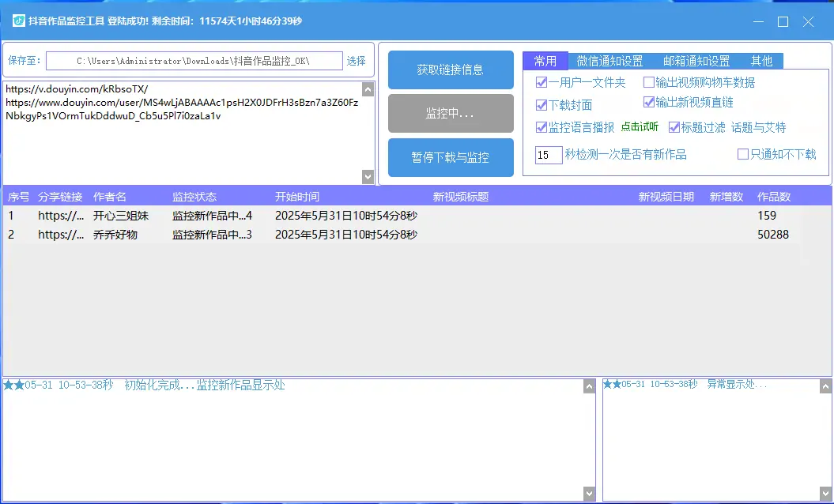Click the 新视频日期 column header
834x504 pixels.
pyautogui.click(x=666, y=197)
